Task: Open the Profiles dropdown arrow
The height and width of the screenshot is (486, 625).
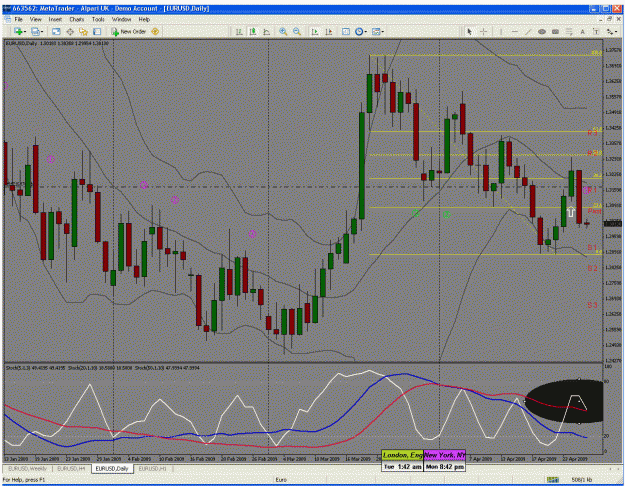Action: (41, 32)
